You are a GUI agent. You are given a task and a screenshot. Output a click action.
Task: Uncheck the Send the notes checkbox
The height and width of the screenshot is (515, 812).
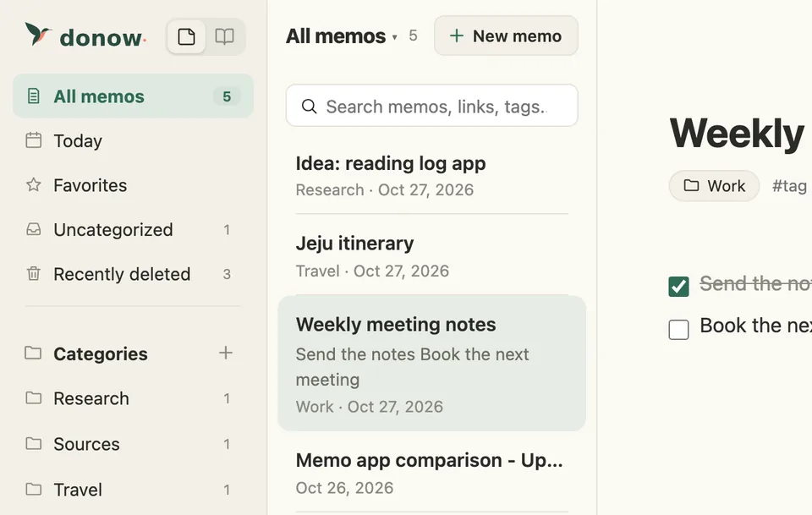(678, 286)
